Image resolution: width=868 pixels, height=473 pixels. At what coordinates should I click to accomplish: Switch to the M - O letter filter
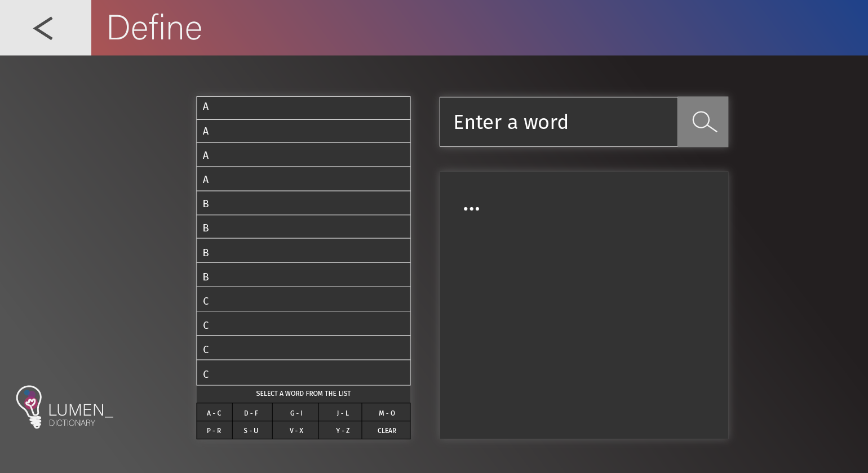coord(387,412)
